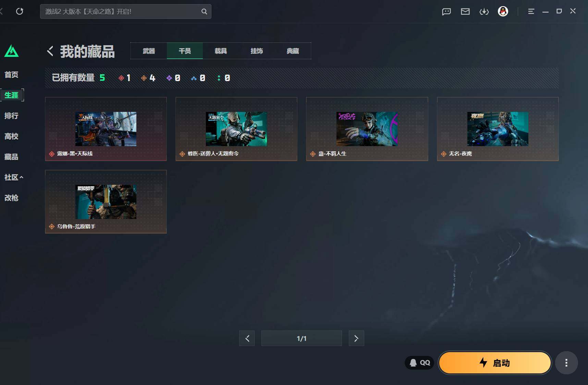The height and width of the screenshot is (385, 588).
Task: Open the chat feedback icon
Action: pyautogui.click(x=446, y=12)
